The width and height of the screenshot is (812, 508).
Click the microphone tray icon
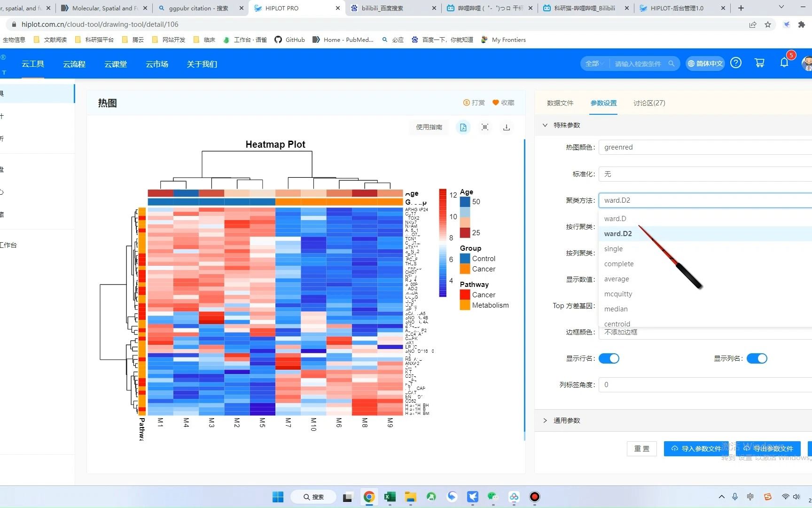pyautogui.click(x=735, y=497)
